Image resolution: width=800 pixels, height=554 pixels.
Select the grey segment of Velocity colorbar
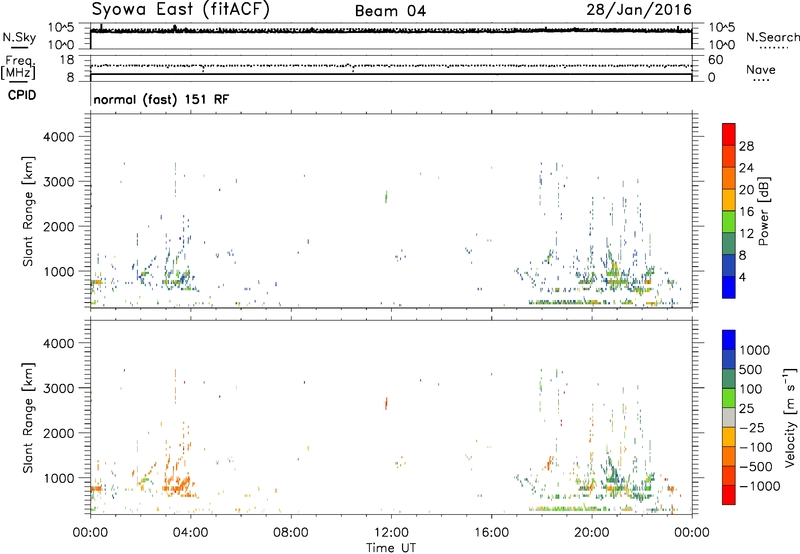(729, 417)
